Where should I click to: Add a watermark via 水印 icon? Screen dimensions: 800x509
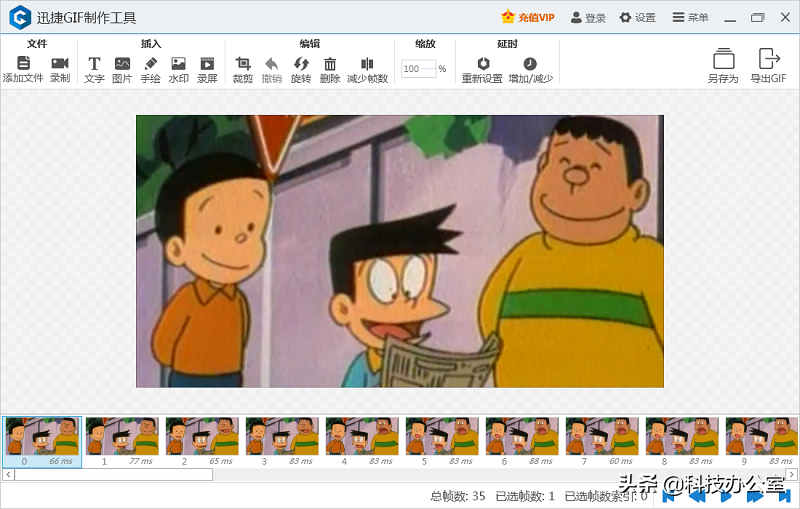coord(179,64)
